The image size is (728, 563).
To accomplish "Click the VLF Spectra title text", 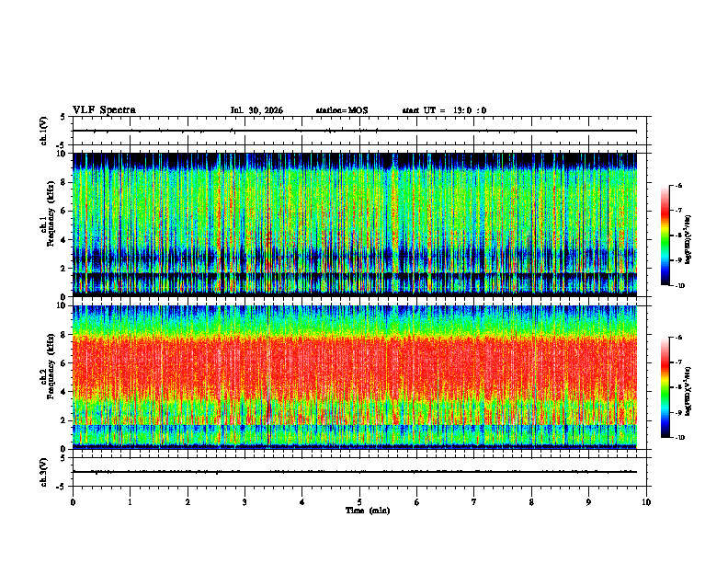I will pyautogui.click(x=104, y=110).
